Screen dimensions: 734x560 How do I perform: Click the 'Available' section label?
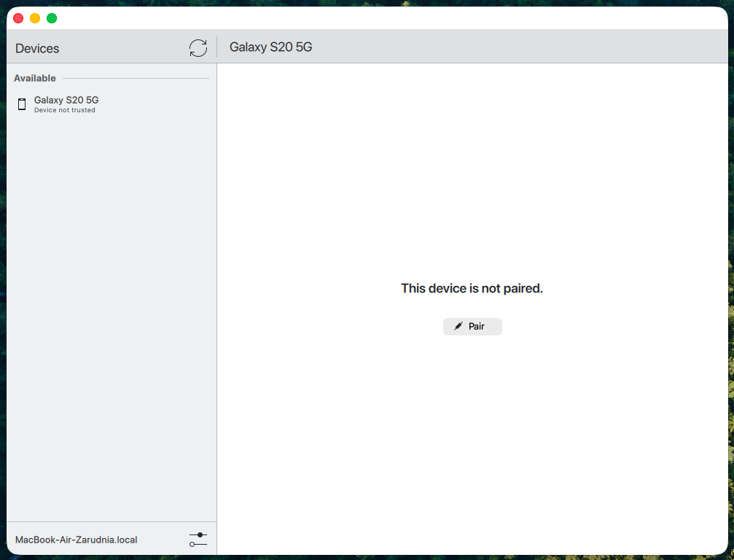(x=35, y=78)
